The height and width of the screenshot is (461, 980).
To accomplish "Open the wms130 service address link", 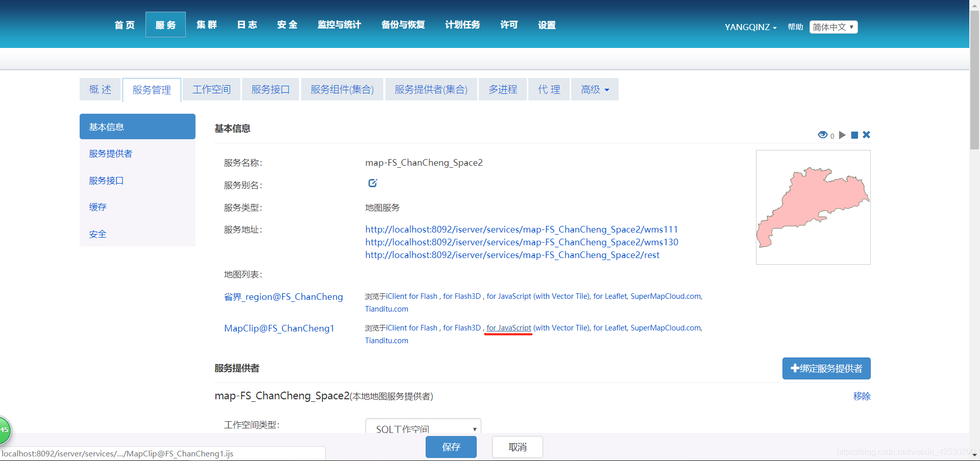I will pyautogui.click(x=522, y=242).
